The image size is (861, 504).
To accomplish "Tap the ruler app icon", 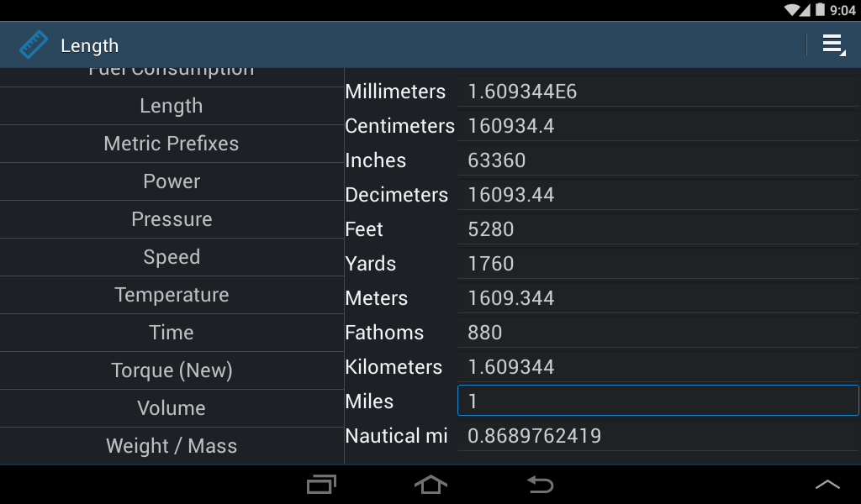I will 34,45.
